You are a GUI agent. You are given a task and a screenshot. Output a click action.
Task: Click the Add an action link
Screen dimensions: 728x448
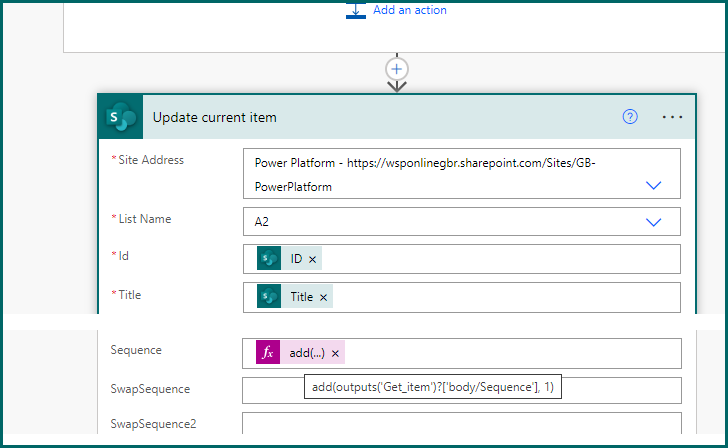(x=410, y=10)
